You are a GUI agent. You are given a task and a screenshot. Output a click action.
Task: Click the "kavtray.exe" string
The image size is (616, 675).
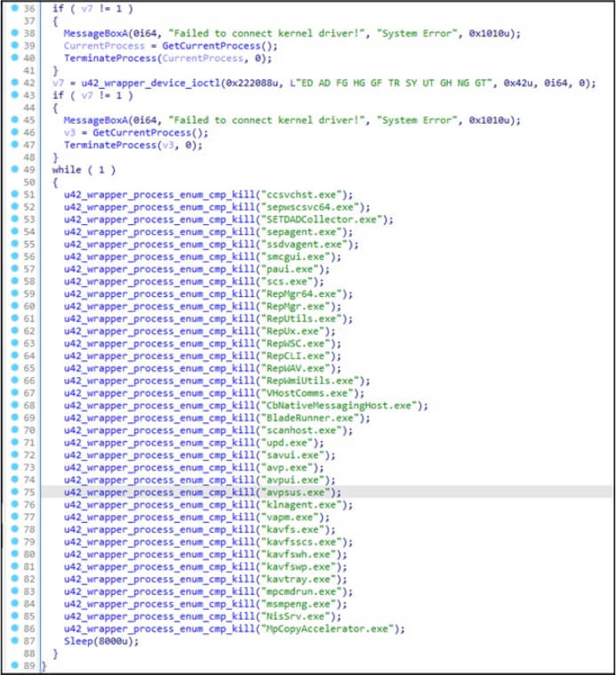[298, 580]
